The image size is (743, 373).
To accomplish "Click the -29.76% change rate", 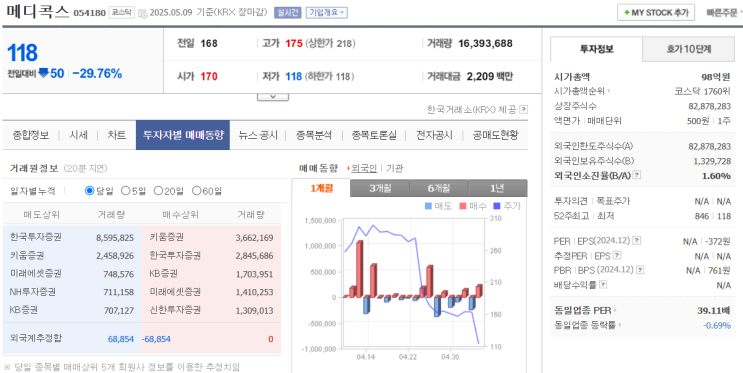I will (x=97, y=74).
